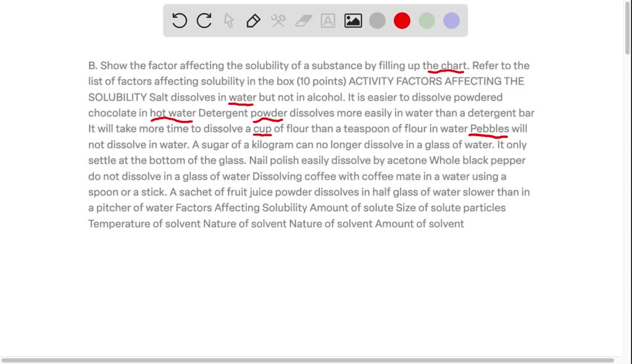The height and width of the screenshot is (364, 632).
Task: Select the green color swatch
Action: coord(426,20)
